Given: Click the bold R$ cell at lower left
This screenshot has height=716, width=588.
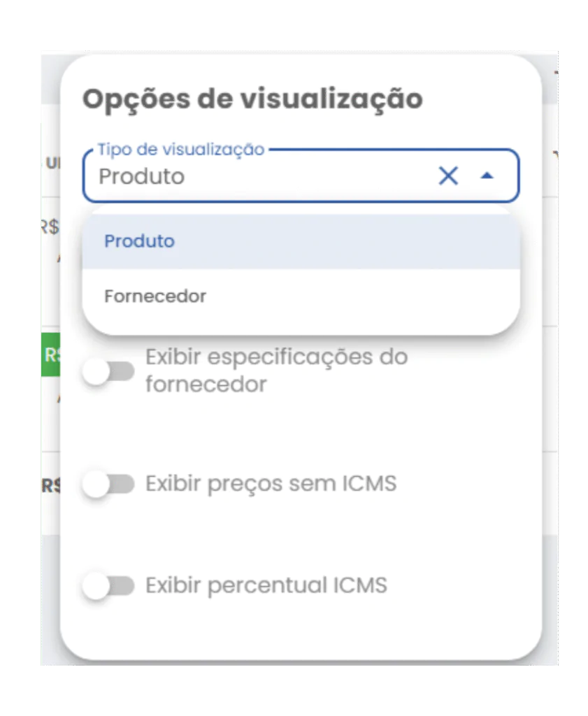Looking at the screenshot, I should 50,487.
